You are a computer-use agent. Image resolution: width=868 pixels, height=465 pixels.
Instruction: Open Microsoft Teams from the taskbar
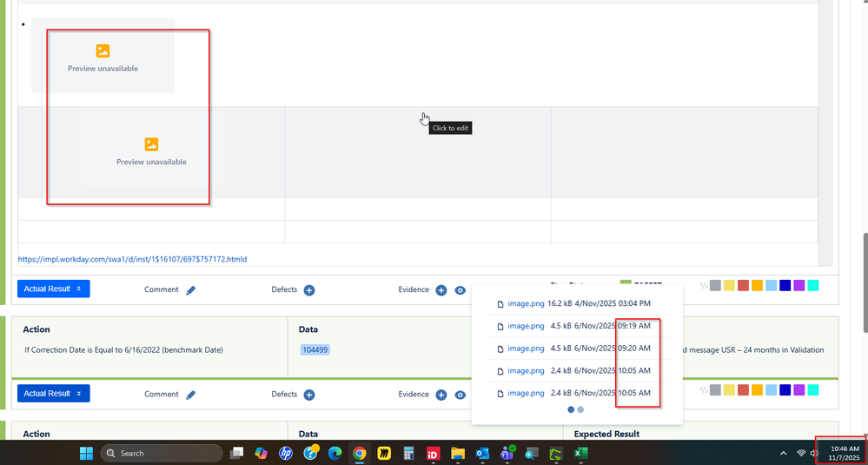click(x=507, y=453)
